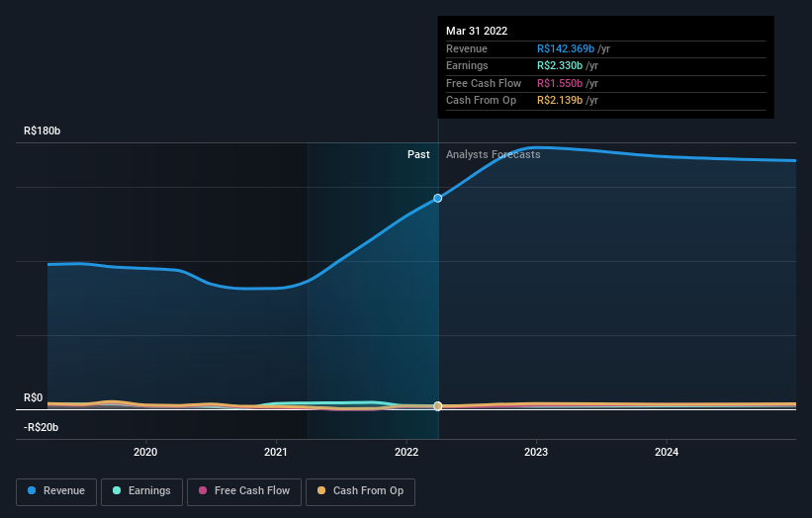Toggle the Revenue series legend button
812x518 pixels.
coord(56,491)
